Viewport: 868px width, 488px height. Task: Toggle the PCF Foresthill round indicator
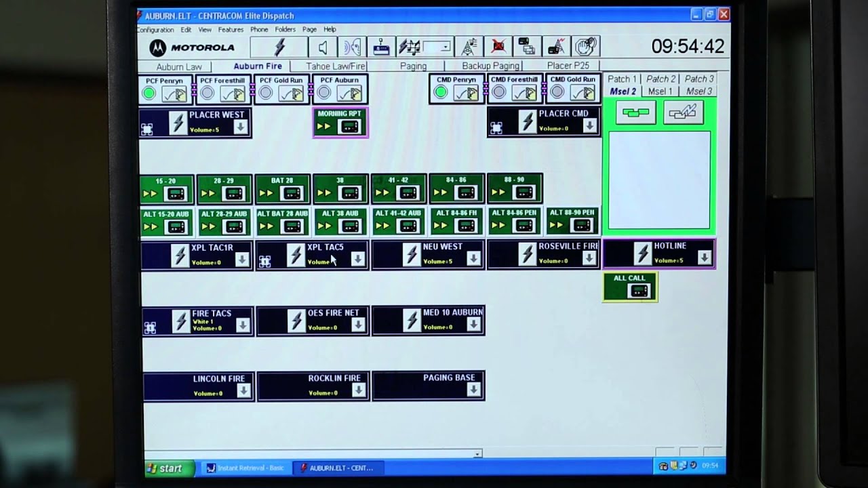pos(208,94)
